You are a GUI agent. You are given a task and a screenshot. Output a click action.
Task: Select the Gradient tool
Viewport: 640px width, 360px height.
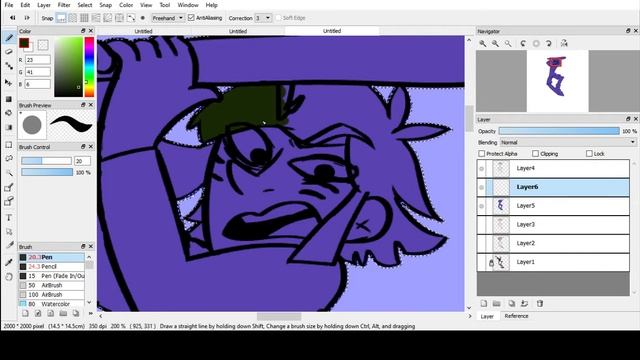(9, 127)
